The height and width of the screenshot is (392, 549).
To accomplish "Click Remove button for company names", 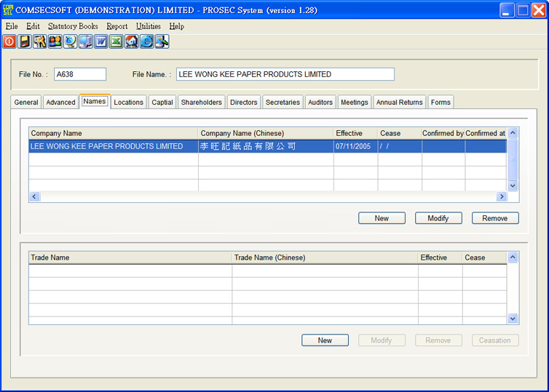I will point(495,218).
